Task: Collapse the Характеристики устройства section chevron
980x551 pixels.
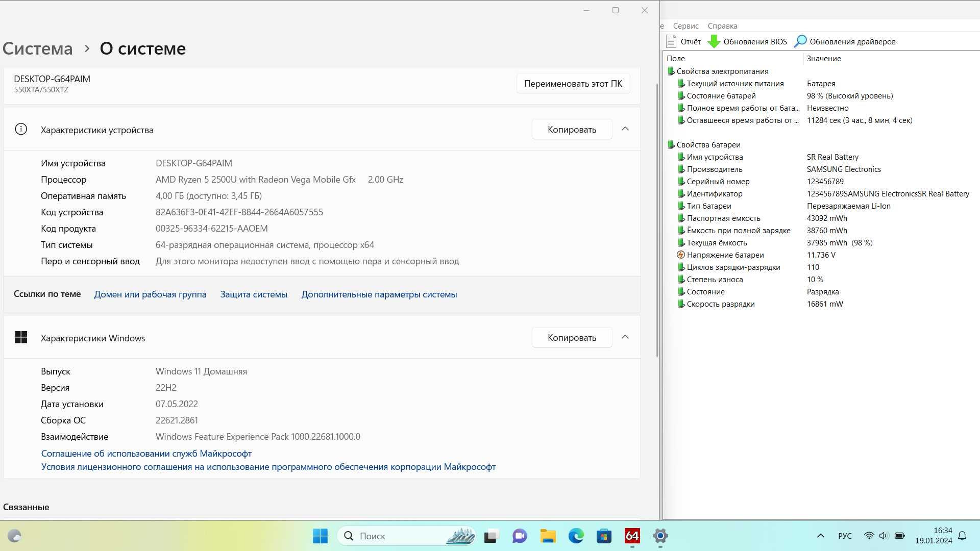Action: click(x=625, y=129)
